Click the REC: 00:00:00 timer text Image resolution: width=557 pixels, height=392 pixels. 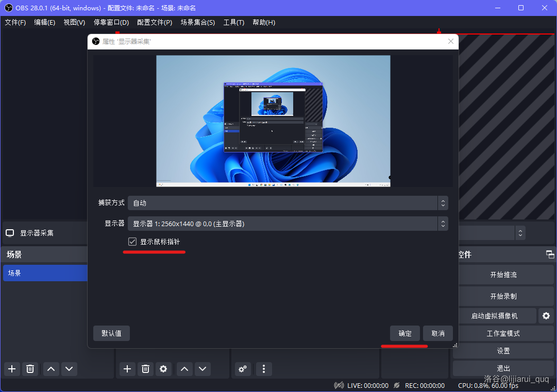tap(425, 386)
